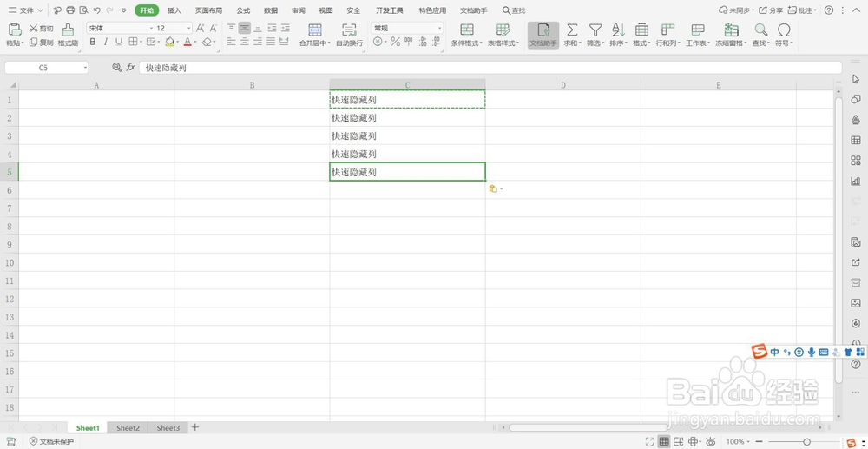Click the Merge and Center icon
Image resolution: width=868 pixels, height=449 pixels.
click(315, 30)
